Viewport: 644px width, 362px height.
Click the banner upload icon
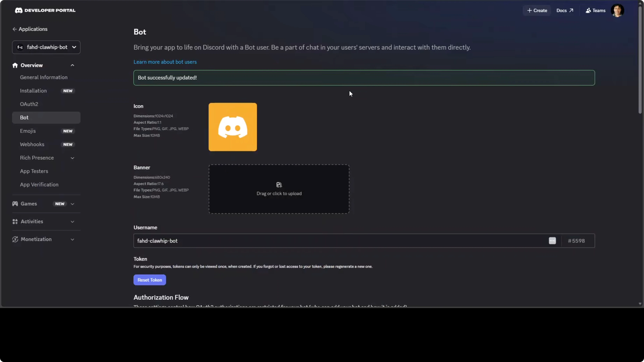point(279,185)
